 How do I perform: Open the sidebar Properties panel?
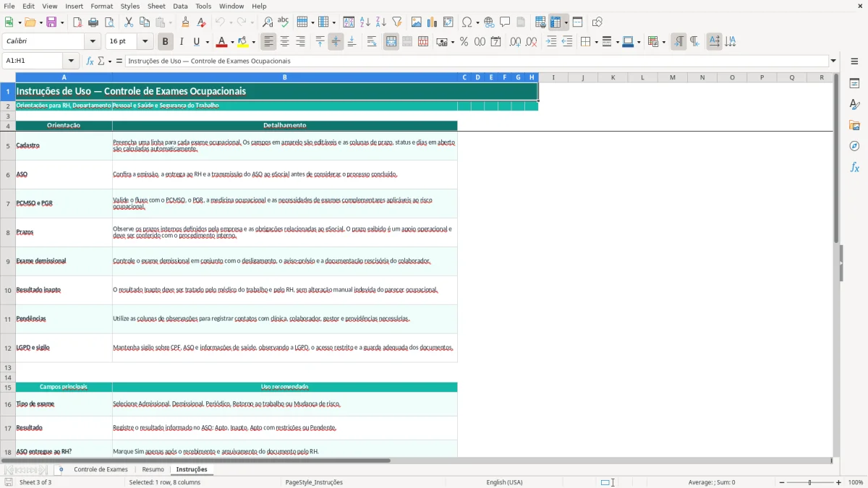click(x=854, y=83)
